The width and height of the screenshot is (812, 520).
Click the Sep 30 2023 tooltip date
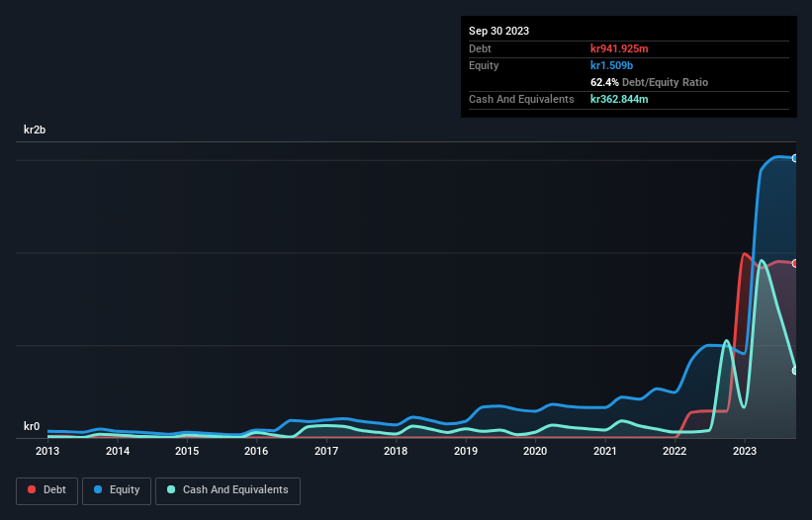[x=498, y=31]
